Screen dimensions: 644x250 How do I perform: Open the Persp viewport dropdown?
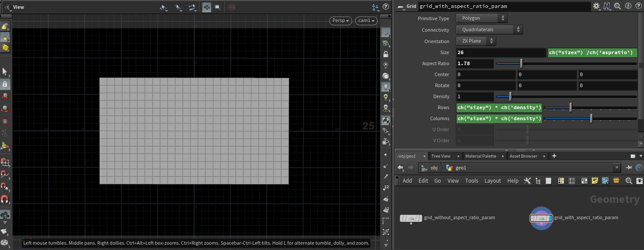point(340,21)
